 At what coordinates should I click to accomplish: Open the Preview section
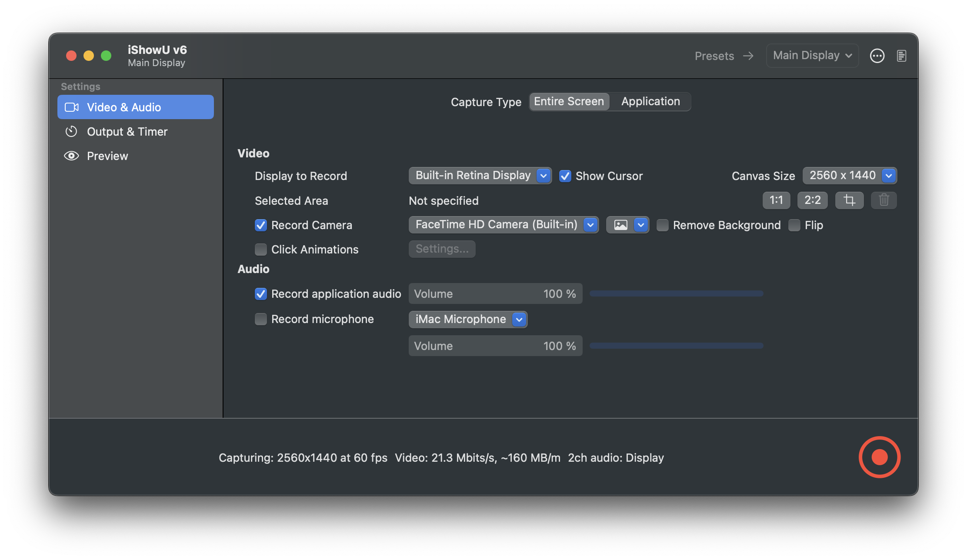click(x=136, y=156)
